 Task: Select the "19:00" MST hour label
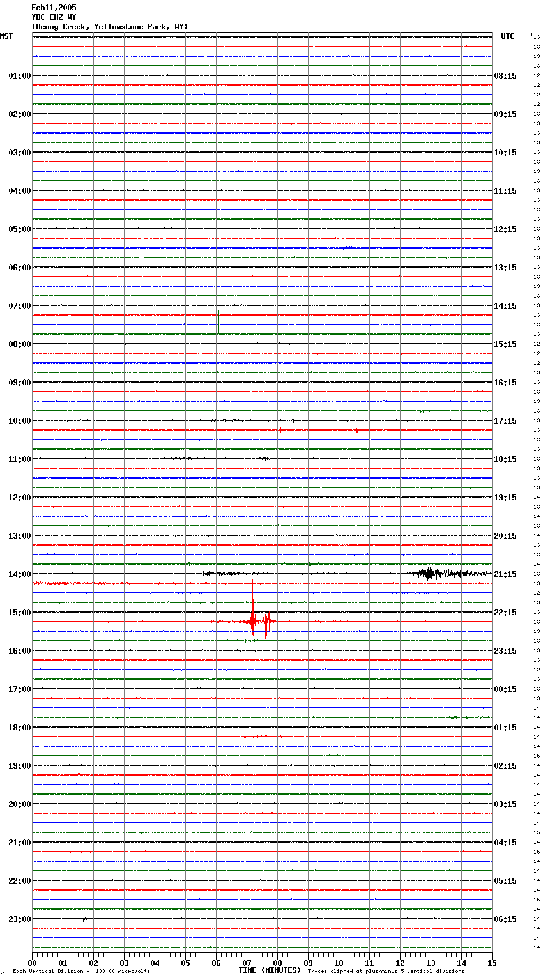point(19,766)
